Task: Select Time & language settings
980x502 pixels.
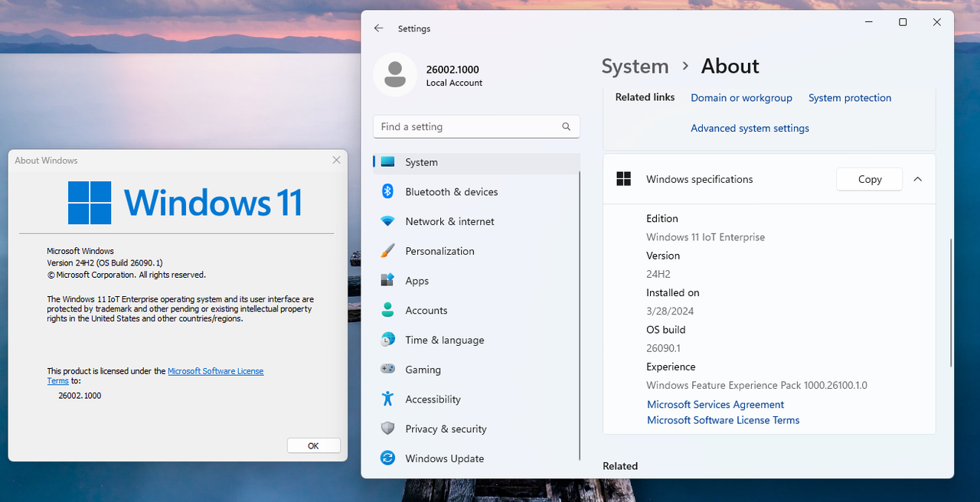Action: pos(476,340)
